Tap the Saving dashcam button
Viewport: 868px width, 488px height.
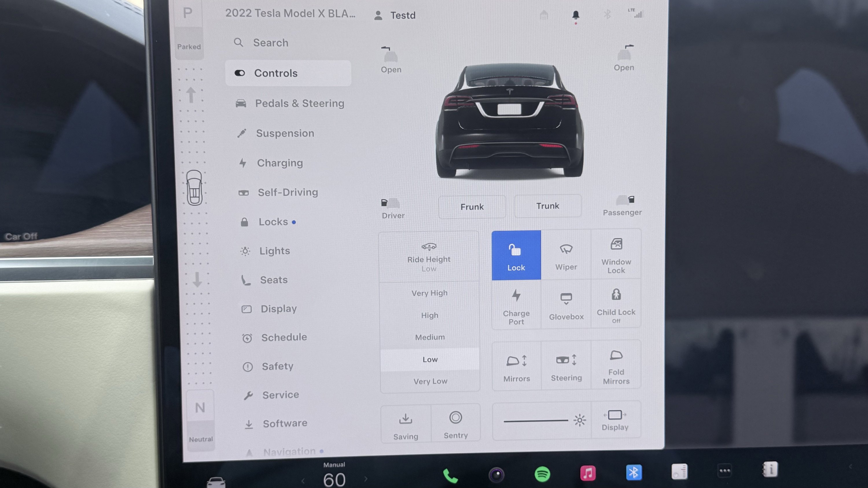click(x=406, y=424)
